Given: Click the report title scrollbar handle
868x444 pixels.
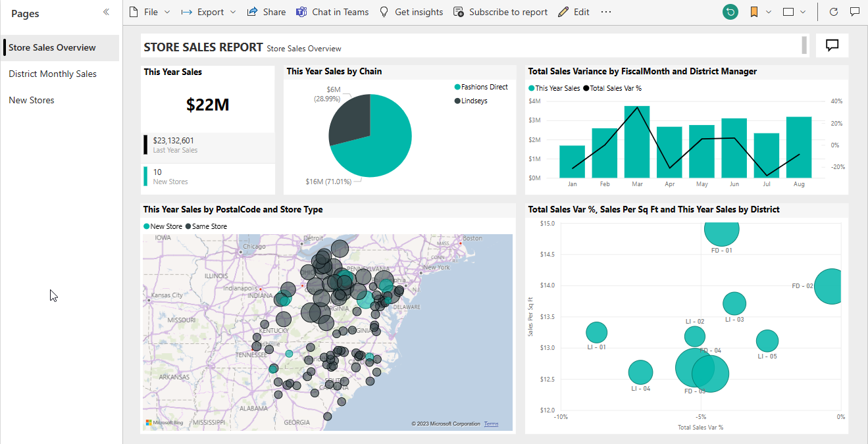Looking at the screenshot, I should pyautogui.click(x=804, y=45).
